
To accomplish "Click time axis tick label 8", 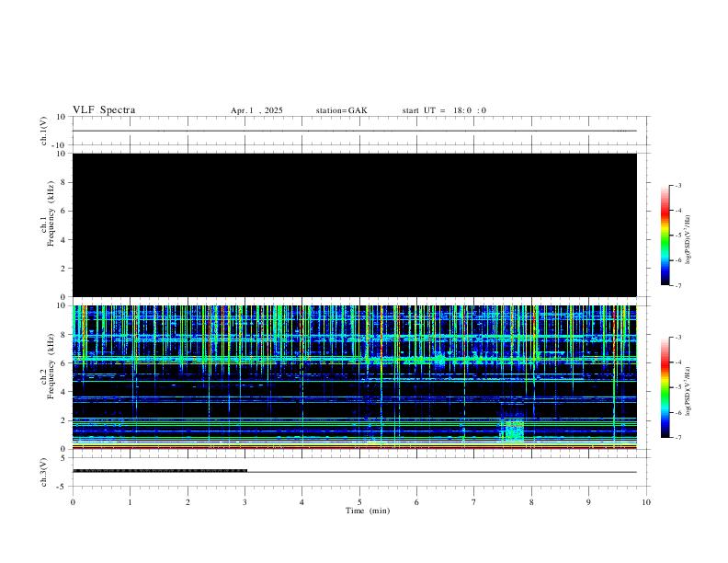I will 531,502.
